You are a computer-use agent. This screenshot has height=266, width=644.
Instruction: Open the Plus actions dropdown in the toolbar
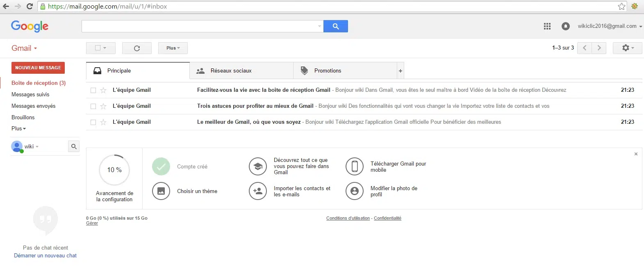(173, 48)
